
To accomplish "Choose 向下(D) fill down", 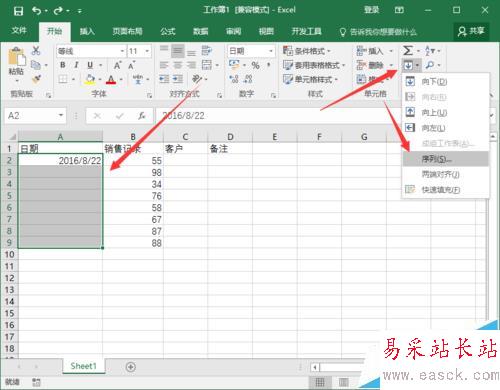I will [445, 81].
